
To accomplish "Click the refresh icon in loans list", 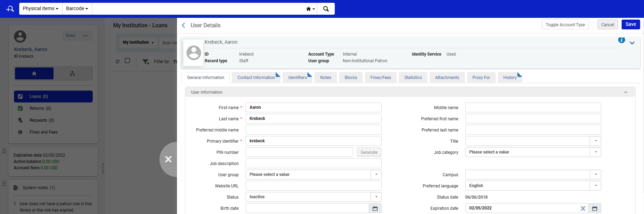I will [x=118, y=62].
